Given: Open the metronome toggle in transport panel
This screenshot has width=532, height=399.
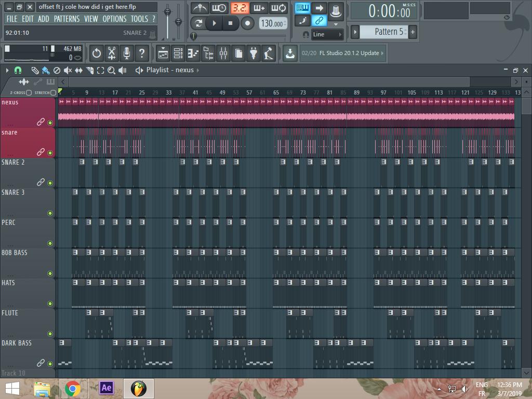Looking at the screenshot, I should [200, 8].
